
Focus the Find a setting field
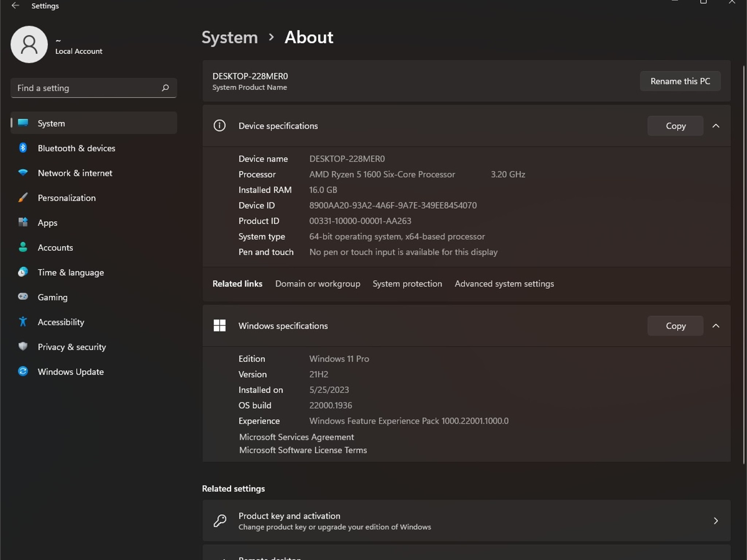(x=94, y=88)
